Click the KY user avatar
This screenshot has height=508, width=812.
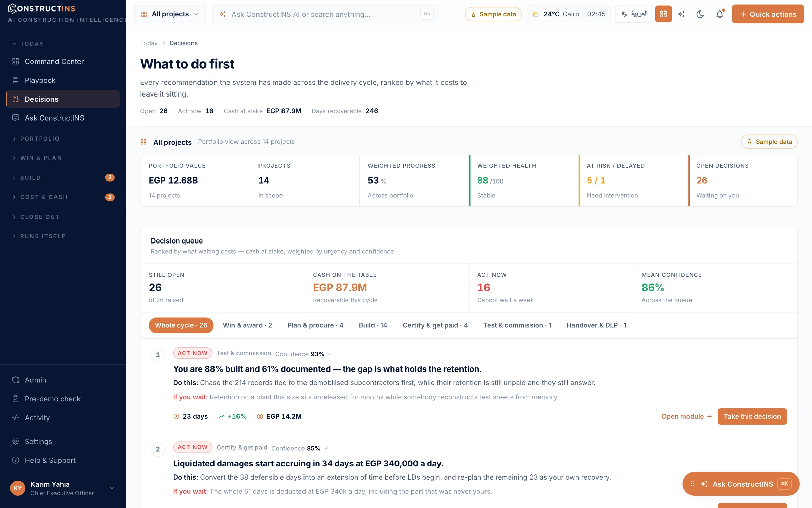pos(18,488)
